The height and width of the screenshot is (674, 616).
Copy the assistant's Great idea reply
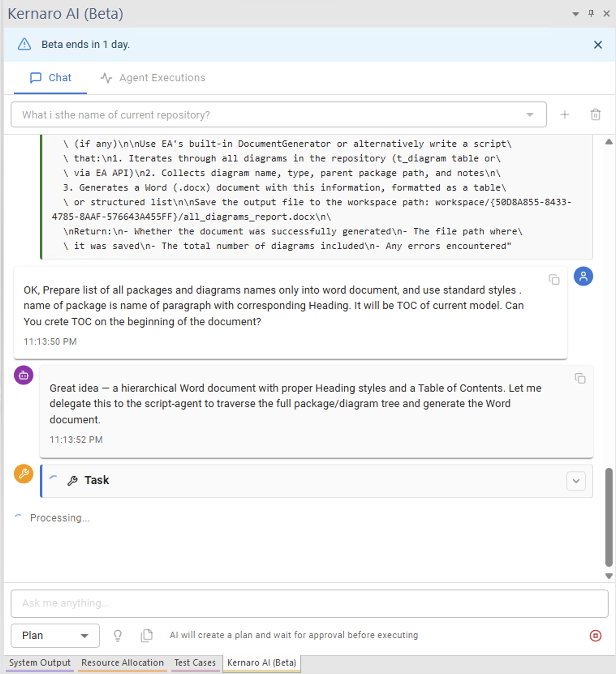580,378
